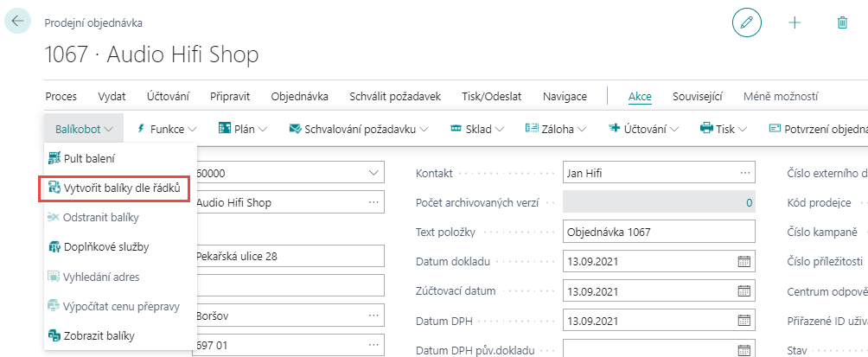
Task: Open lookup dots for 697 01 postcode
Action: (373, 346)
